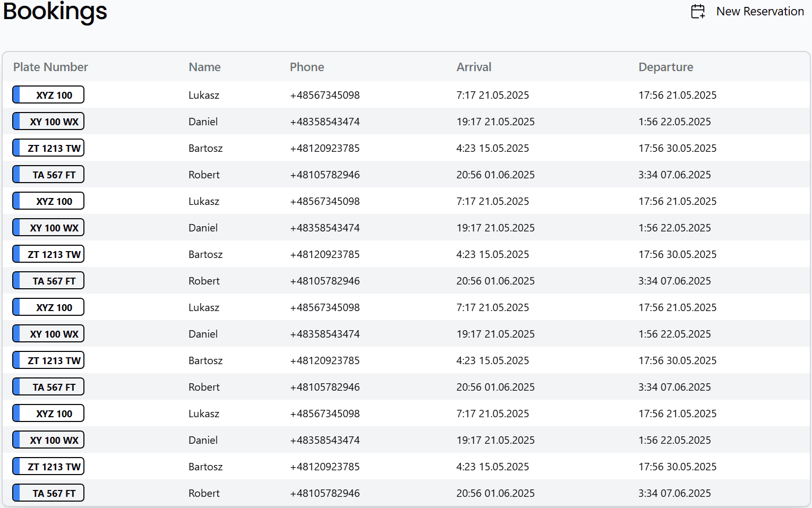Open the topmost ZT 1213 TW plate badge
Screen dimensions: 812x508
[x=48, y=148]
